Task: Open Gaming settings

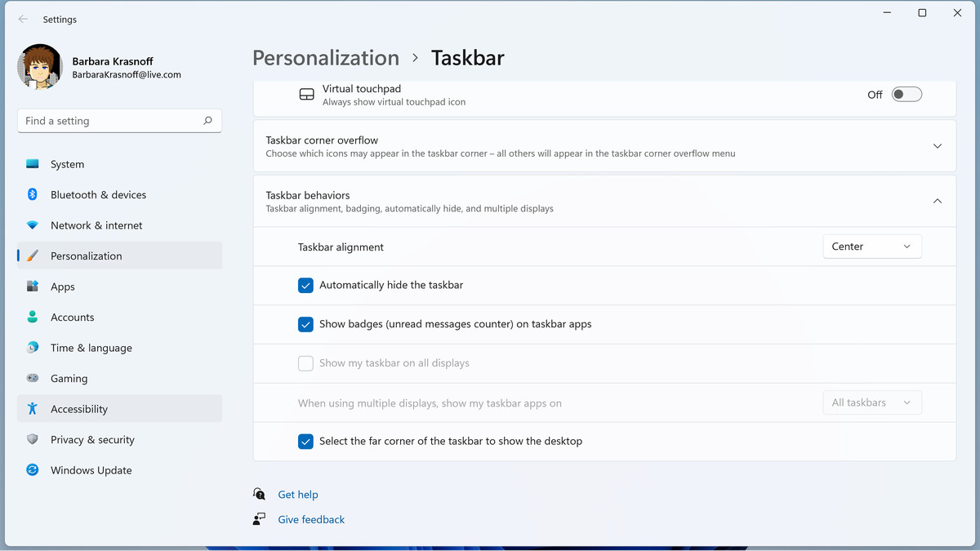Action: tap(119, 378)
